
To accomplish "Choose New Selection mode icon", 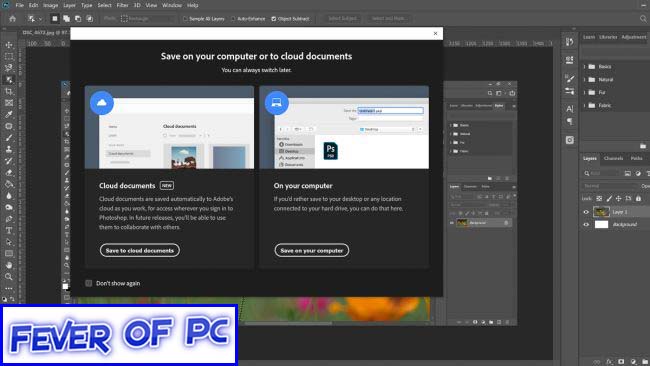I will pos(55,19).
